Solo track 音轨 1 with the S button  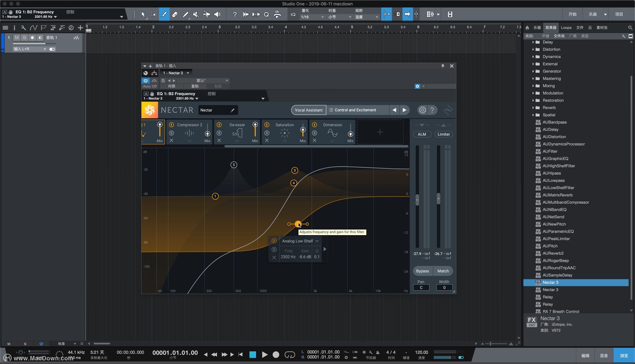tap(24, 37)
